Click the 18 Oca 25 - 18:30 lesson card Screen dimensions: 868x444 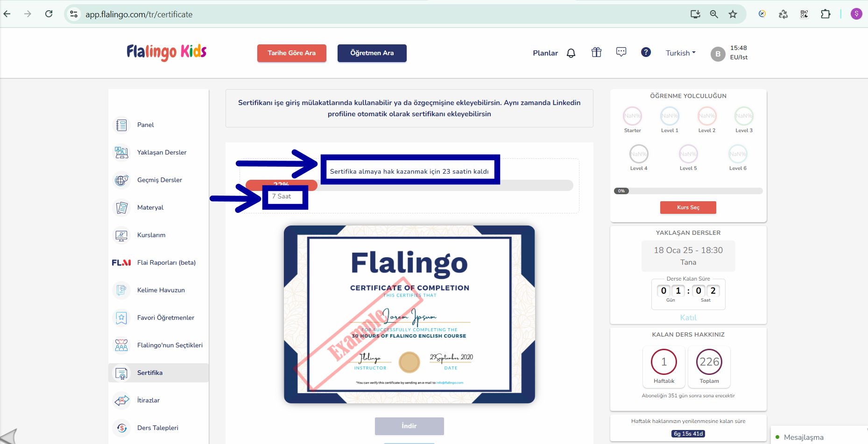coord(688,256)
